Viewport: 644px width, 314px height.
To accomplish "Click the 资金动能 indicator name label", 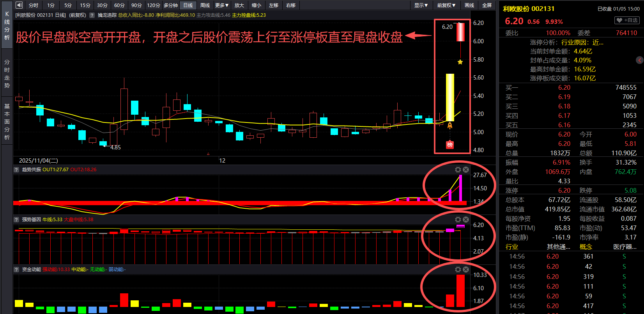I will coord(32,270).
